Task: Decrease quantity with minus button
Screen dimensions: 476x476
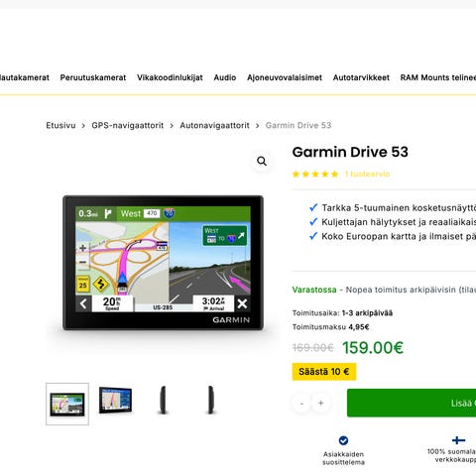Action: (301, 404)
